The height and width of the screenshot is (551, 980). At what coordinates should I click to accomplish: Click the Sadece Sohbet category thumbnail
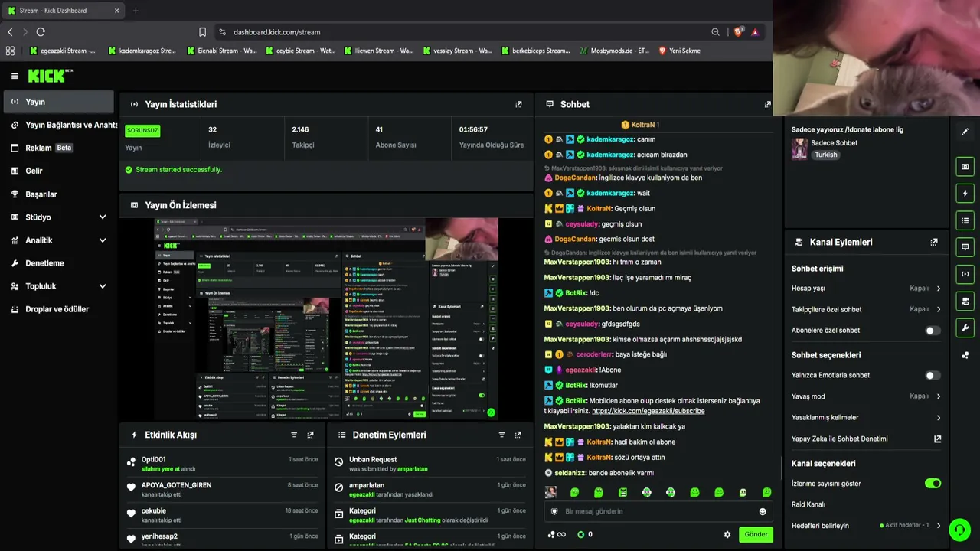(x=799, y=148)
